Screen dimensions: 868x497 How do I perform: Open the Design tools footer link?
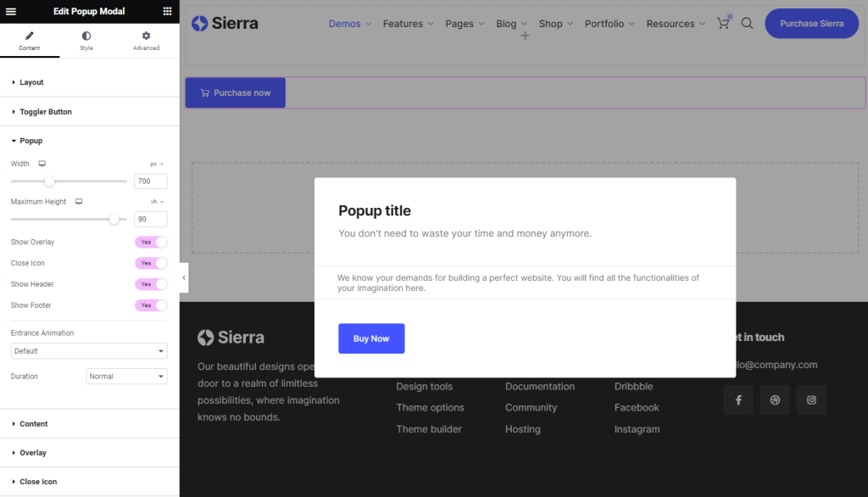pyautogui.click(x=424, y=386)
